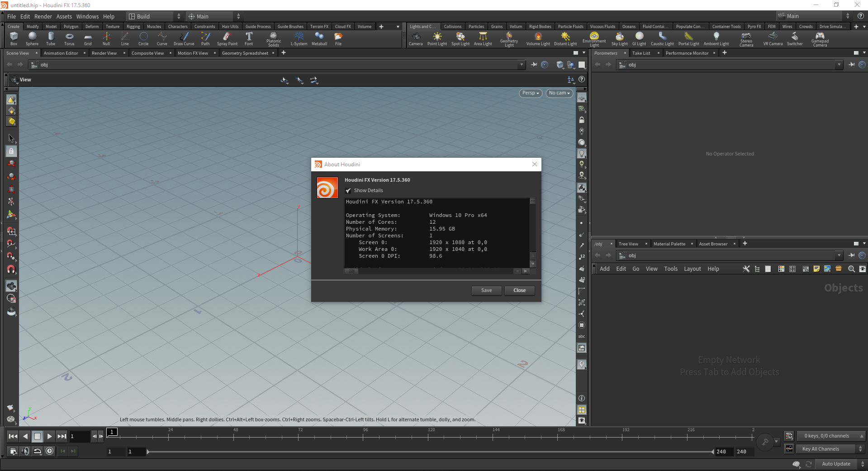Open the Render menu
Viewport: 868px width, 471px height.
[43, 16]
